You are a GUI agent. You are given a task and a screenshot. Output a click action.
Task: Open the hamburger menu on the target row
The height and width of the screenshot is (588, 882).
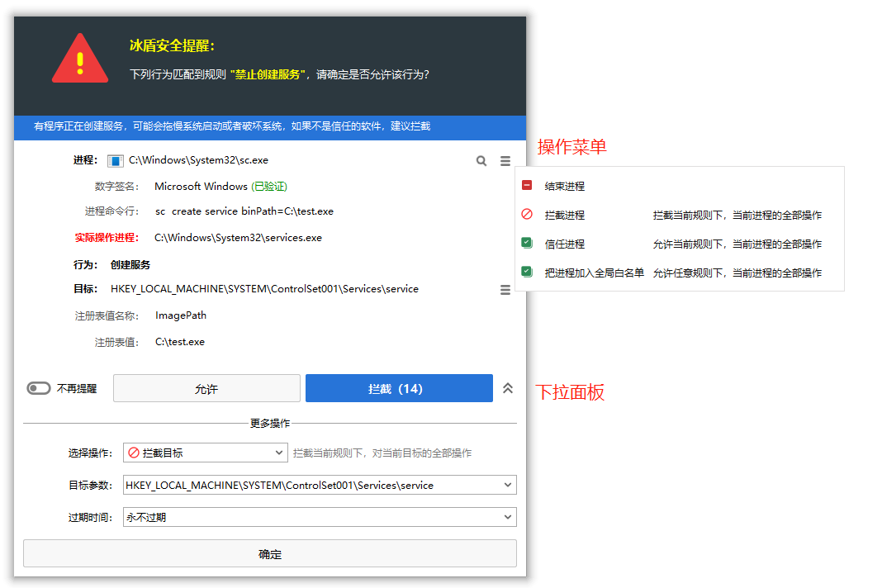coord(505,290)
